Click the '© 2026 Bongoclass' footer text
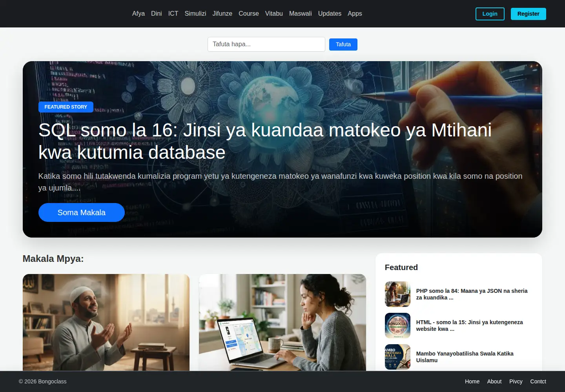The height and width of the screenshot is (392, 565). point(43,381)
